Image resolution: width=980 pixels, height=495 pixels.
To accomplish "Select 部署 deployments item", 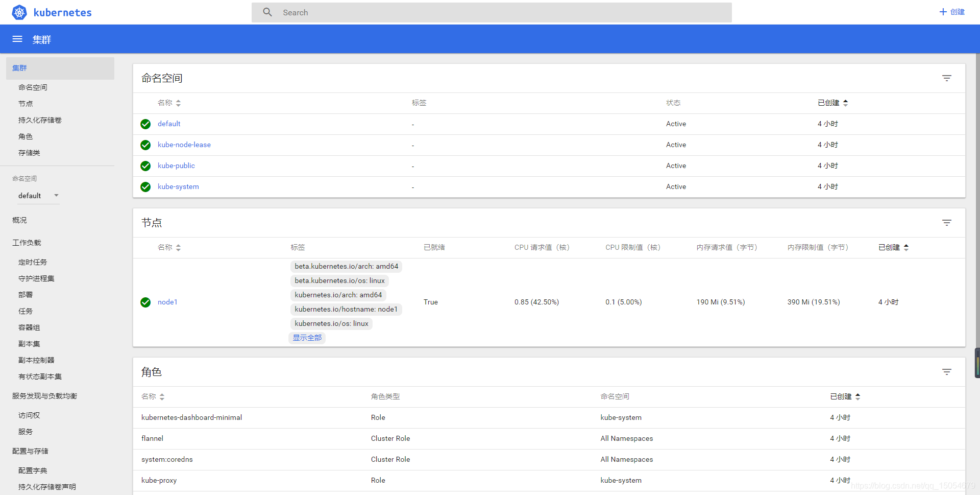I will tap(26, 295).
